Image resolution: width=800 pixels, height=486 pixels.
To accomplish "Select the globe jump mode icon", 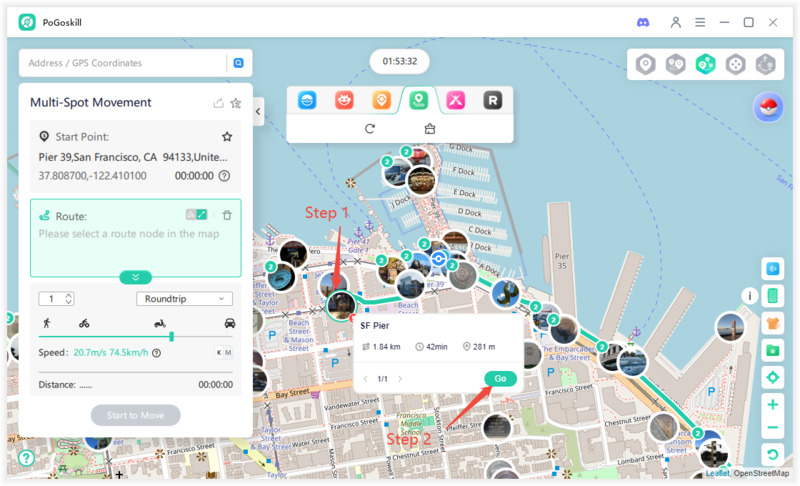I will (765, 64).
